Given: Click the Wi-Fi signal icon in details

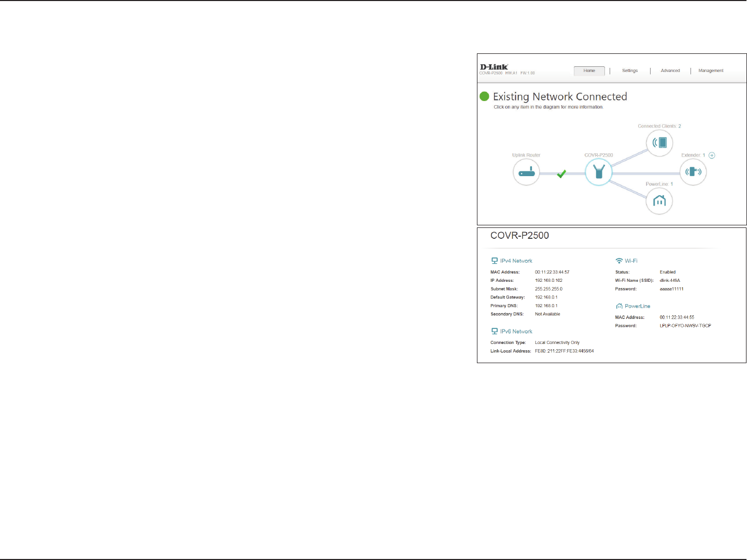Looking at the screenshot, I should 619,261.
